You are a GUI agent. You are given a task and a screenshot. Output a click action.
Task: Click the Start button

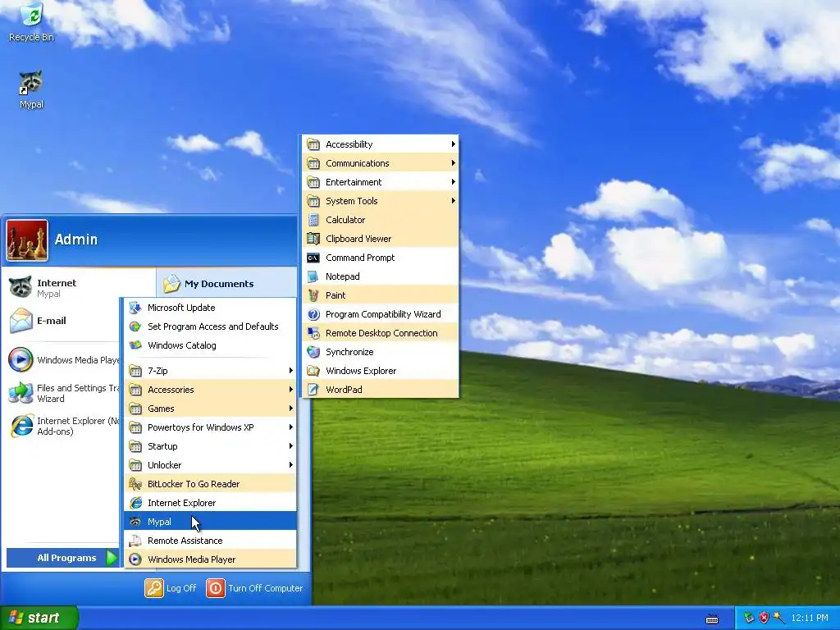click(x=39, y=618)
